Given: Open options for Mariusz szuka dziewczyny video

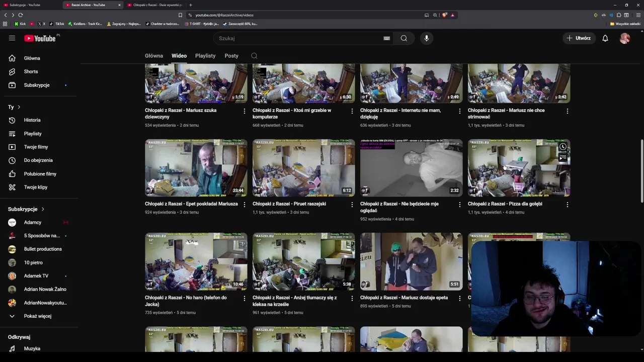Looking at the screenshot, I should (245, 111).
